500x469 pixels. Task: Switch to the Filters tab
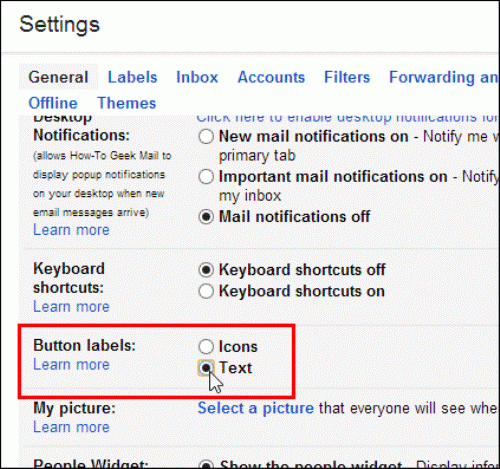click(347, 77)
